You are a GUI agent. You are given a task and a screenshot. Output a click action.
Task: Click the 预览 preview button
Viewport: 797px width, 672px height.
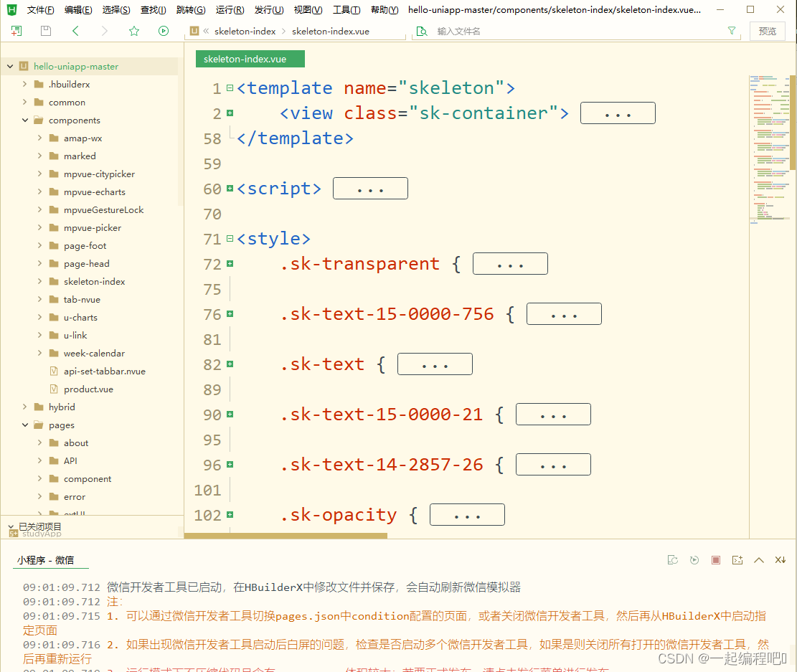(x=767, y=31)
